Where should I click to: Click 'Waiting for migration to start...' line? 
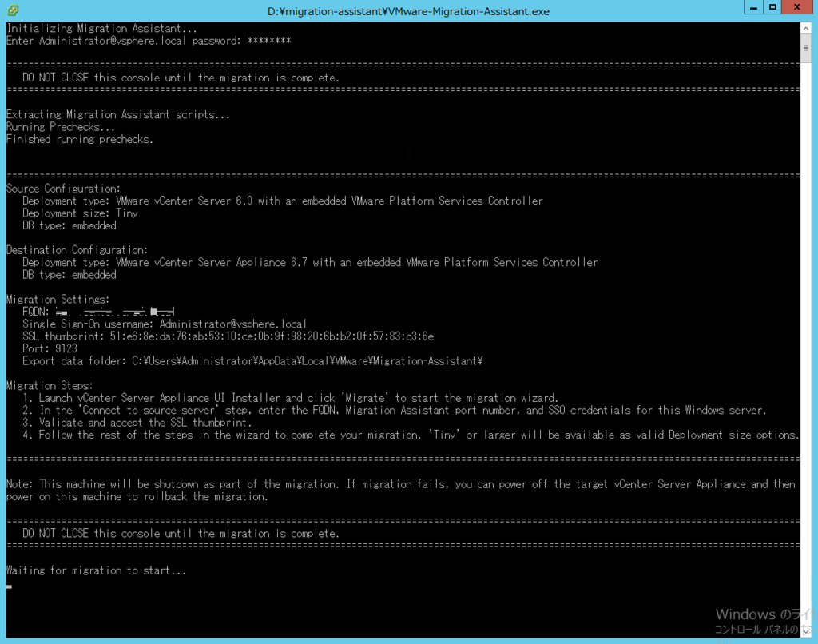(x=96, y=570)
